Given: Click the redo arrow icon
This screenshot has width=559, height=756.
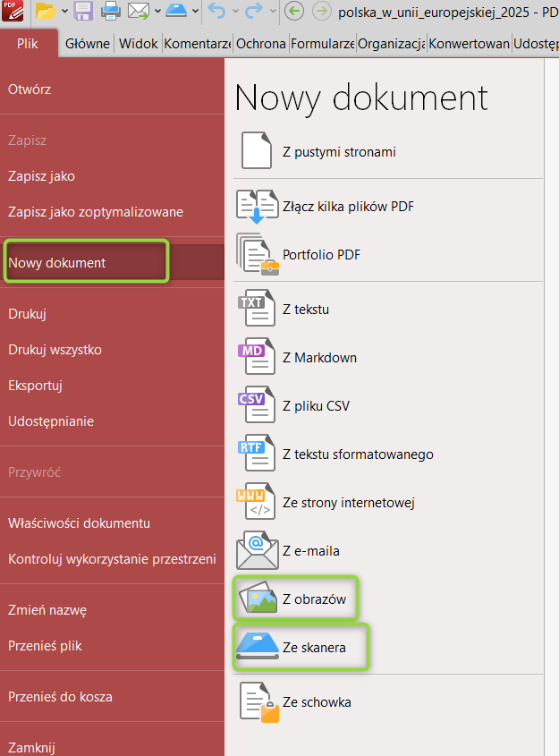Looking at the screenshot, I should (x=254, y=11).
